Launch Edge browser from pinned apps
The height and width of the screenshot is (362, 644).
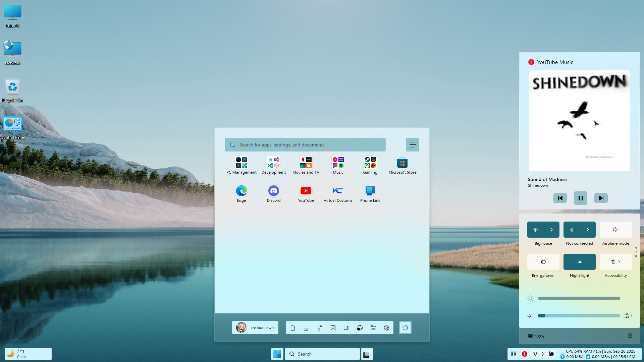coord(241,194)
